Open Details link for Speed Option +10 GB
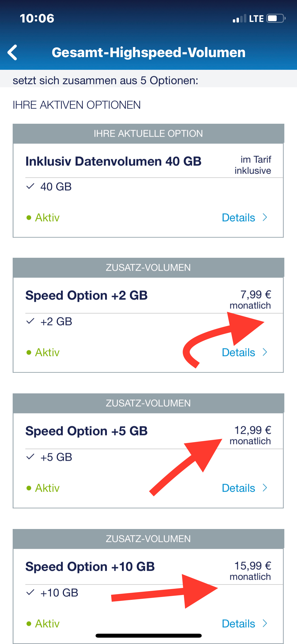Viewport: 297px width, 644px height. pos(245,623)
